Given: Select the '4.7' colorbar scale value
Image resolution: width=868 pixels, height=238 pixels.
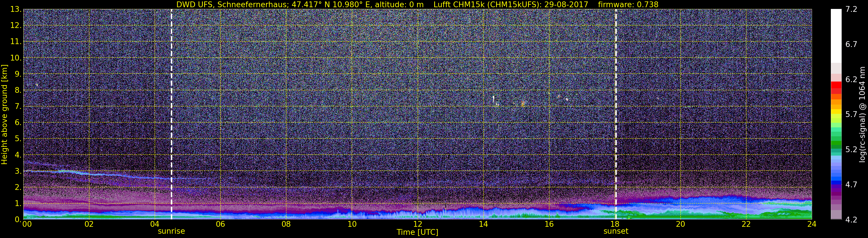Looking at the screenshot, I should click(851, 185).
